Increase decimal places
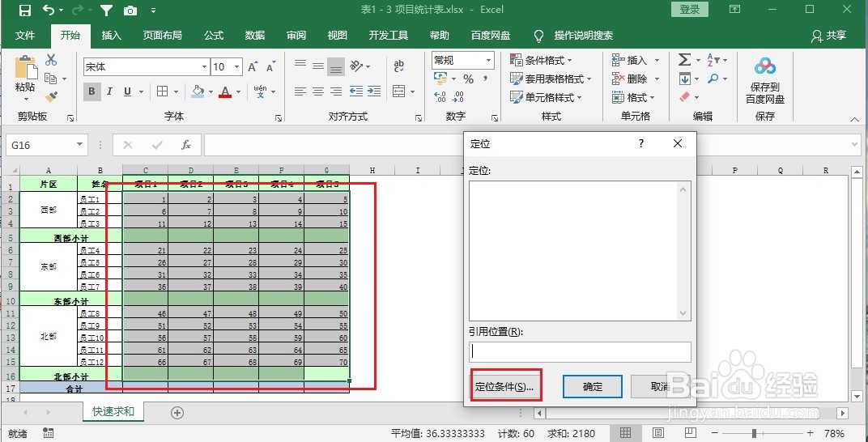Viewport: 868px width, 442px height. tap(440, 97)
